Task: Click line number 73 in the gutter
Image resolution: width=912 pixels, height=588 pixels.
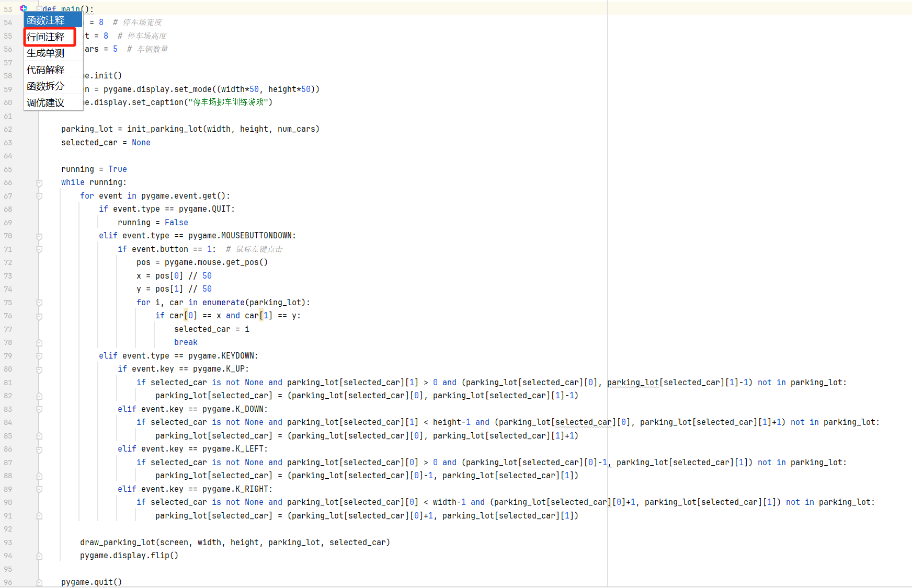Action: coord(8,276)
